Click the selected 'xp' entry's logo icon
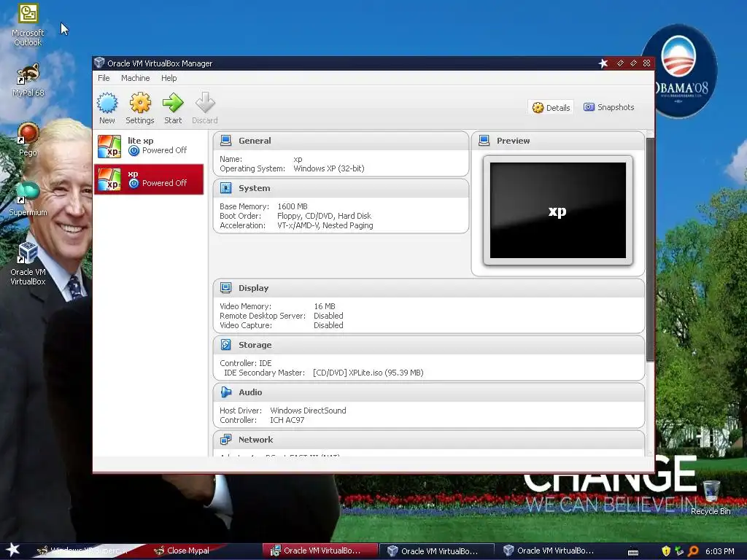Viewport: 747px width, 560px height. click(109, 179)
